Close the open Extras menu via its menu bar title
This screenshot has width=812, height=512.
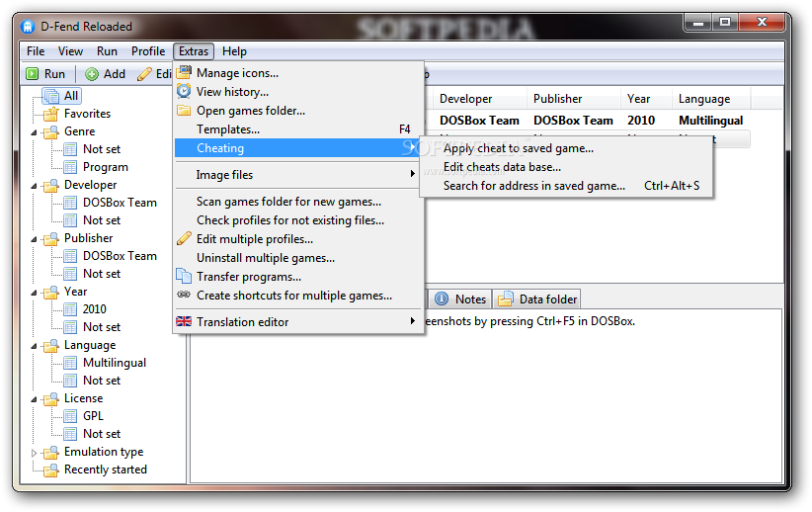pyautogui.click(x=194, y=51)
